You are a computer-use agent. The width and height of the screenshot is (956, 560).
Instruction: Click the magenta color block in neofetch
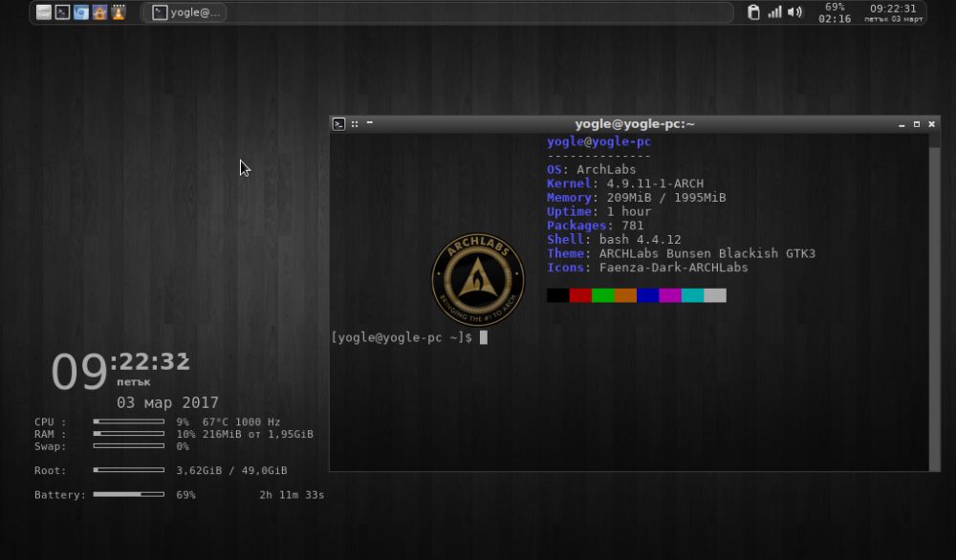(670, 295)
